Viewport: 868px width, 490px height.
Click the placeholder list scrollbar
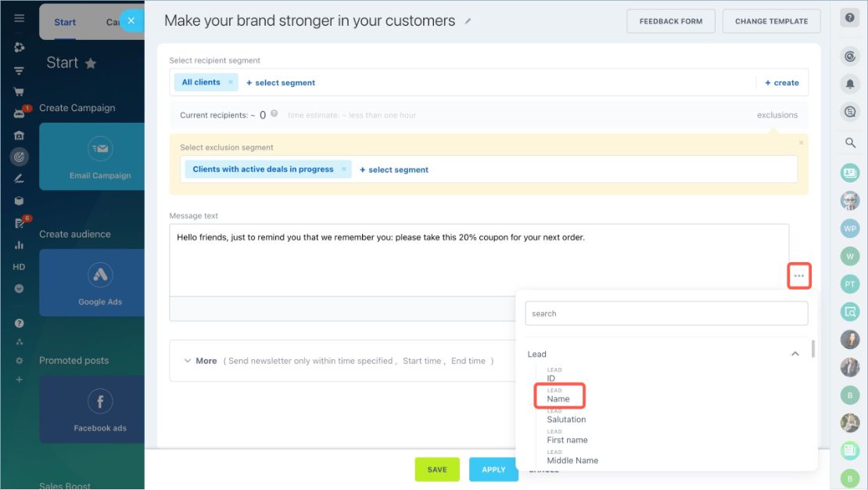click(x=812, y=349)
